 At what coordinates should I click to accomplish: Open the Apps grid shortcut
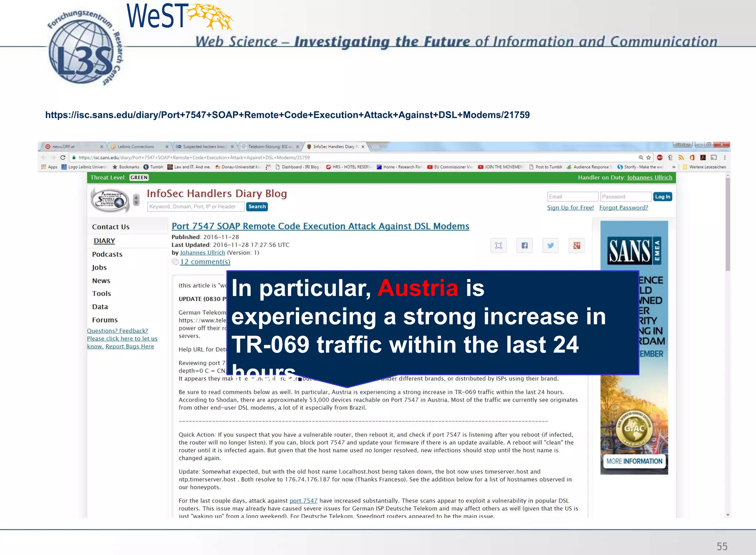coord(49,167)
